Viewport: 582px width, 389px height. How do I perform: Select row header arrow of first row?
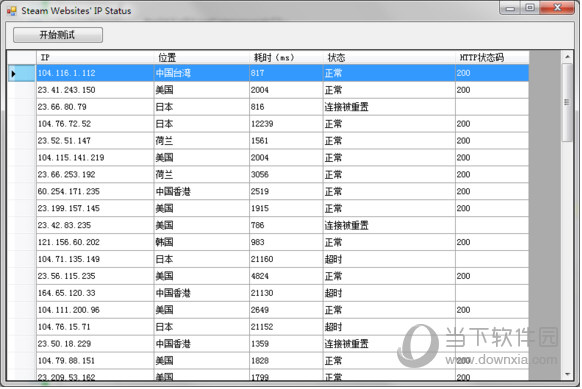(22, 73)
